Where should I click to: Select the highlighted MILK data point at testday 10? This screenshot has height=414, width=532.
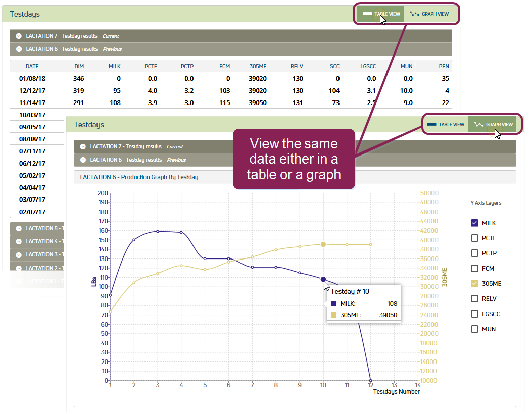[x=323, y=279]
